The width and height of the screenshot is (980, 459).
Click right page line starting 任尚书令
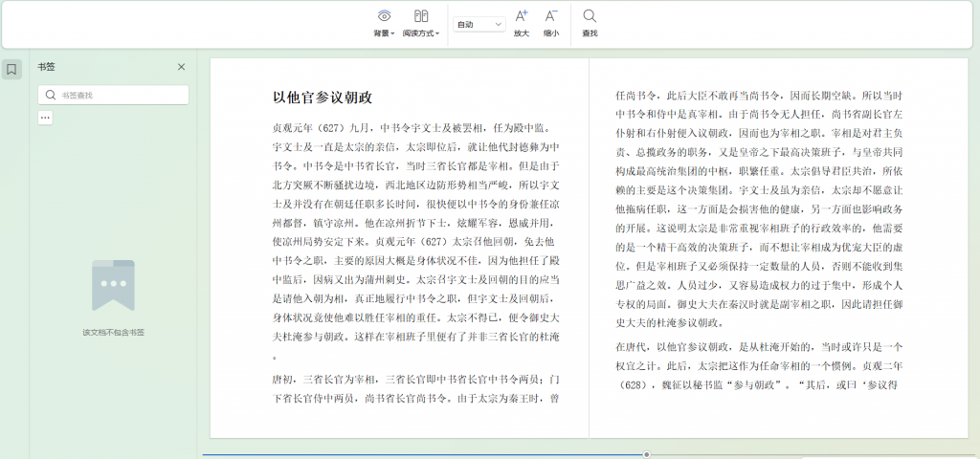point(759,96)
